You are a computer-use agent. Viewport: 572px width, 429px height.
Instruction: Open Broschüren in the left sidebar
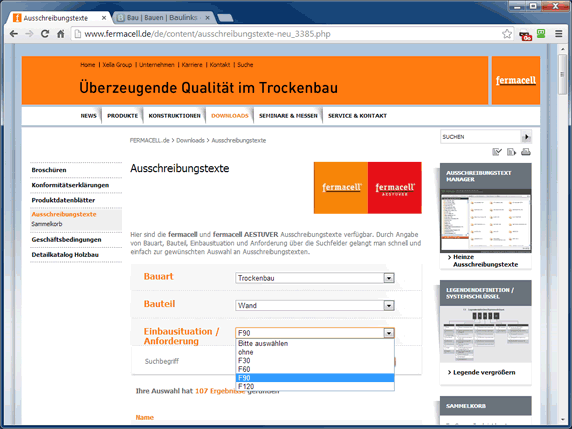point(49,170)
